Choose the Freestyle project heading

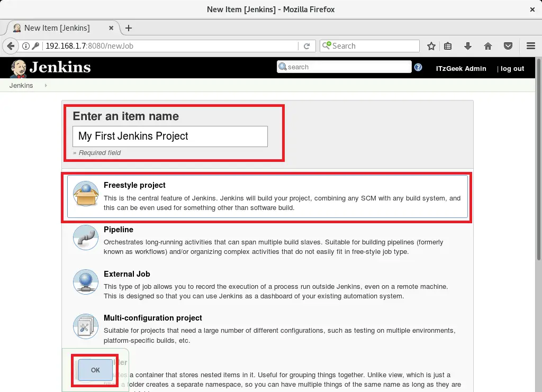coord(134,185)
